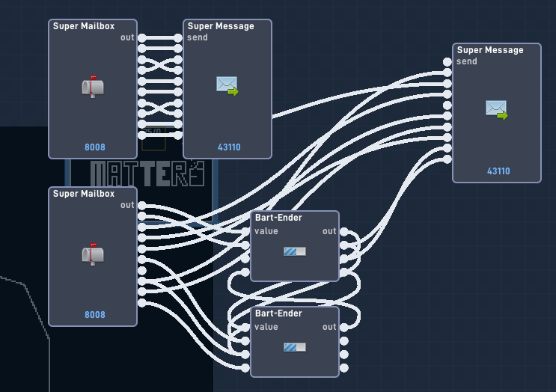Screen dimensions: 556x392
Task: Click last out port of lower Bart-Ender
Action: [344, 368]
